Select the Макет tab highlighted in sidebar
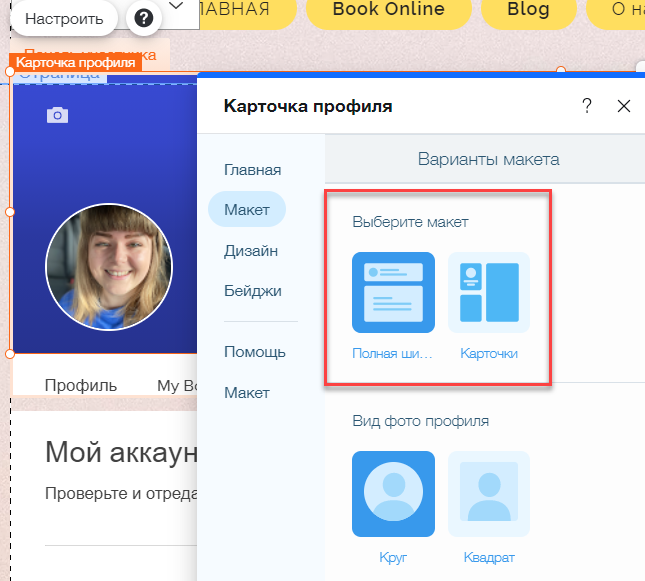Viewport: 645px width, 581px height. tap(247, 209)
